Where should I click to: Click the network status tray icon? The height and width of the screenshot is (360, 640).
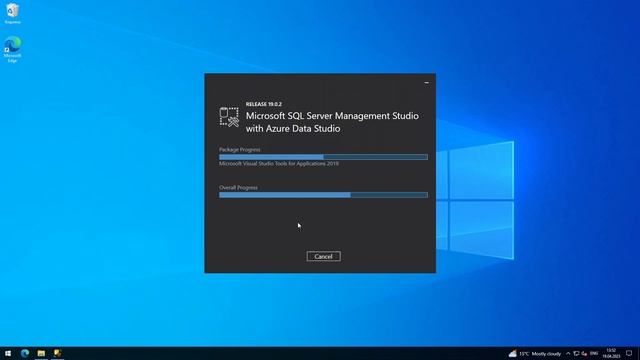coord(576,353)
